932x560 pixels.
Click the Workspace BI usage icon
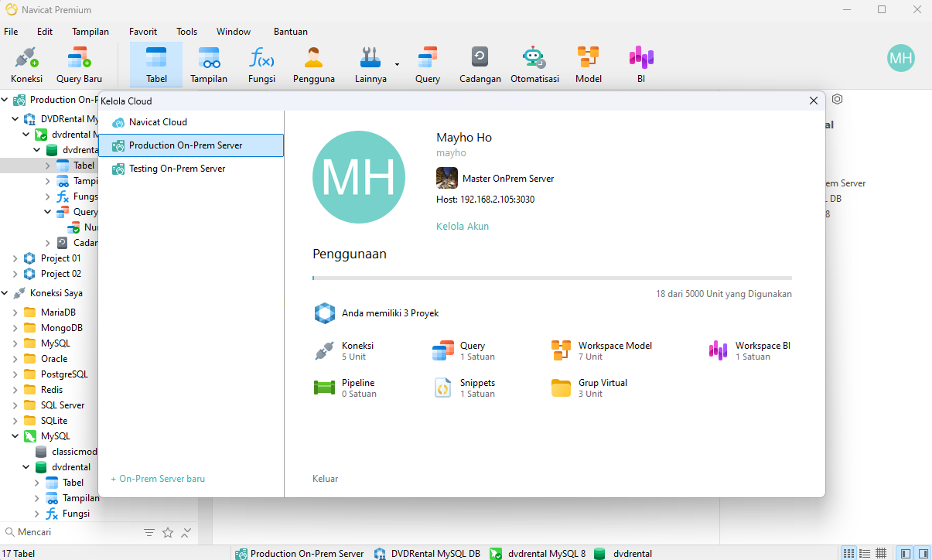point(719,350)
